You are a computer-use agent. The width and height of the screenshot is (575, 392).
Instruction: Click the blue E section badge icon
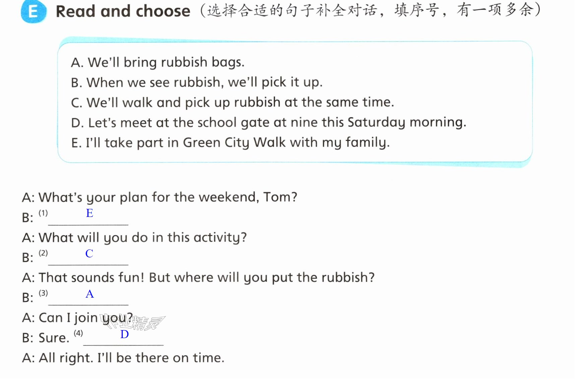34,12
